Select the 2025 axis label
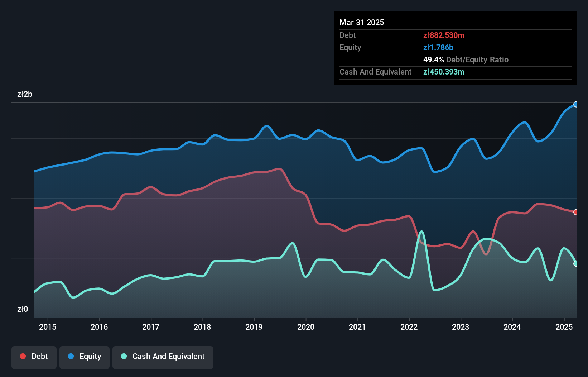588x377 pixels. 564,327
